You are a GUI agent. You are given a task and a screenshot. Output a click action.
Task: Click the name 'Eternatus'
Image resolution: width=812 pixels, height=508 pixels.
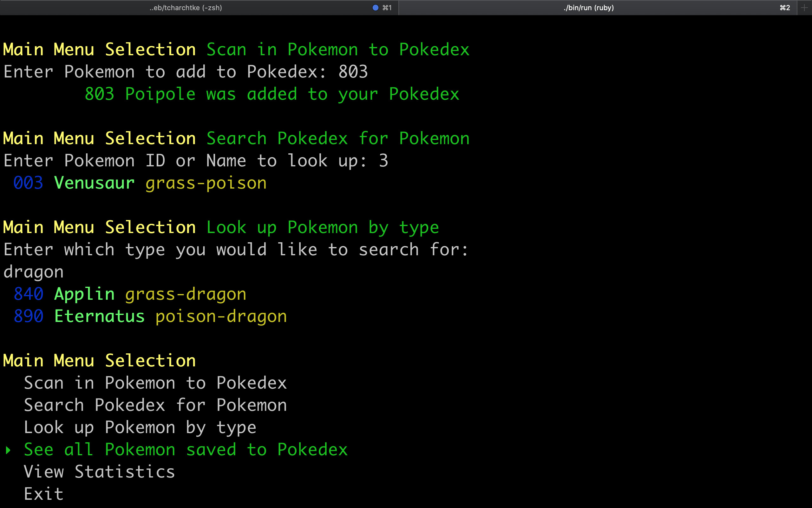(99, 316)
